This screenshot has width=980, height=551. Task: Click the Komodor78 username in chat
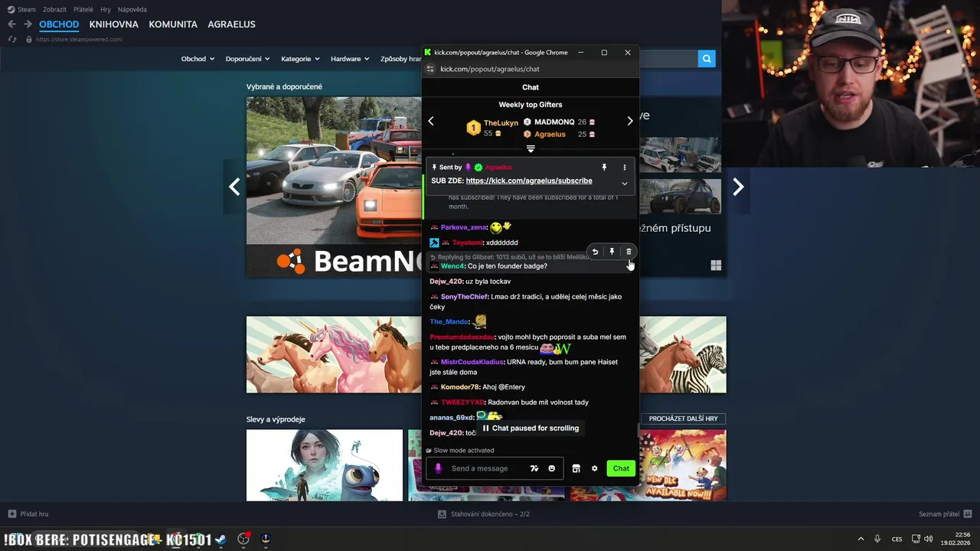coord(460,387)
